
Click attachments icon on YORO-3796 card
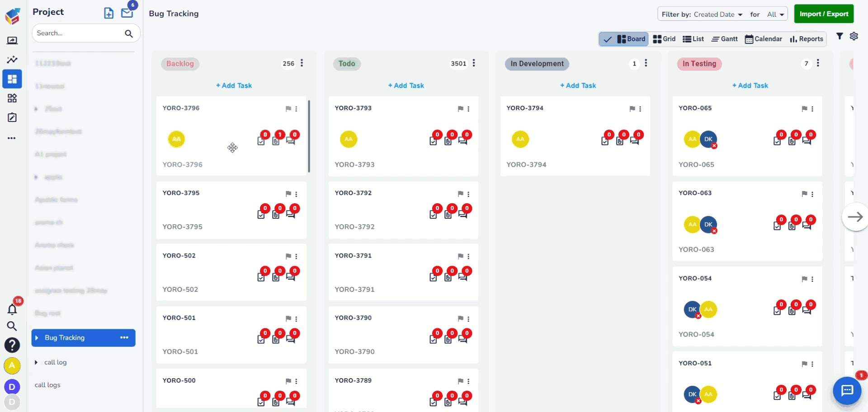[x=276, y=141]
